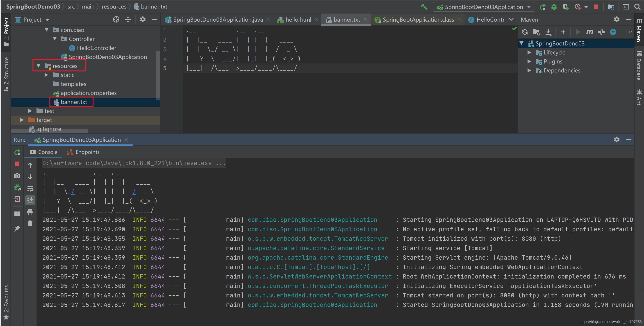644x326 pixels.
Task: Execute Maven goal with m icon
Action: pos(589,32)
